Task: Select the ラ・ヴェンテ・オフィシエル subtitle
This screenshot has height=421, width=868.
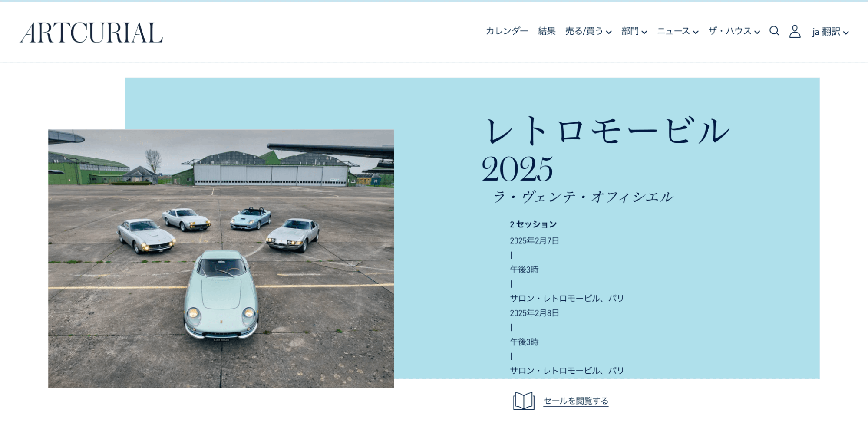Action: (583, 197)
